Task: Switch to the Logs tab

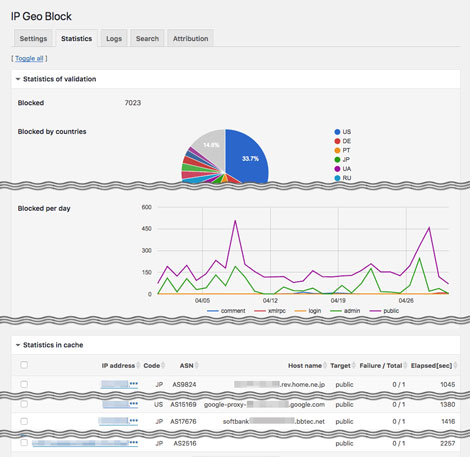Action: point(114,38)
